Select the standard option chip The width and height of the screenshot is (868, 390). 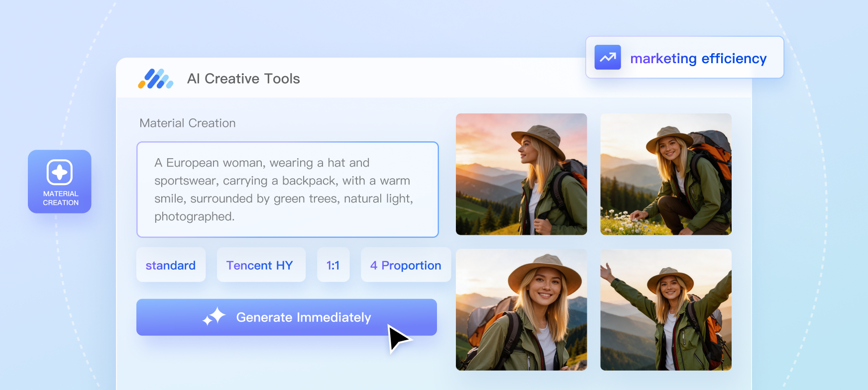[171, 265]
